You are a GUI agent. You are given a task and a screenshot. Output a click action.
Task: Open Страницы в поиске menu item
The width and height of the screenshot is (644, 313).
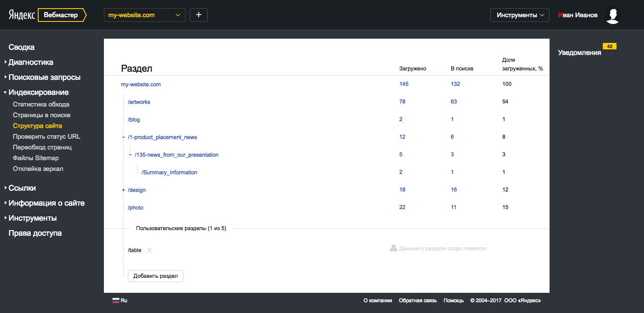[42, 115]
